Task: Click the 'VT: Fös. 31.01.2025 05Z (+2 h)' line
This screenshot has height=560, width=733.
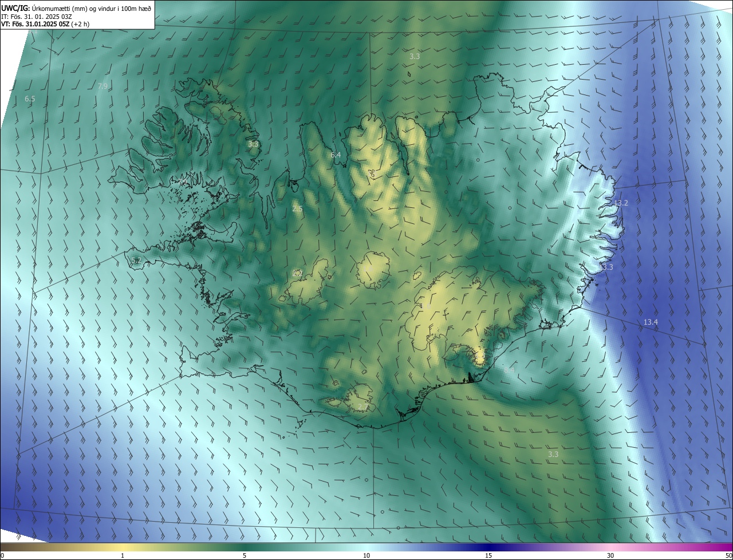Action: (x=45, y=24)
